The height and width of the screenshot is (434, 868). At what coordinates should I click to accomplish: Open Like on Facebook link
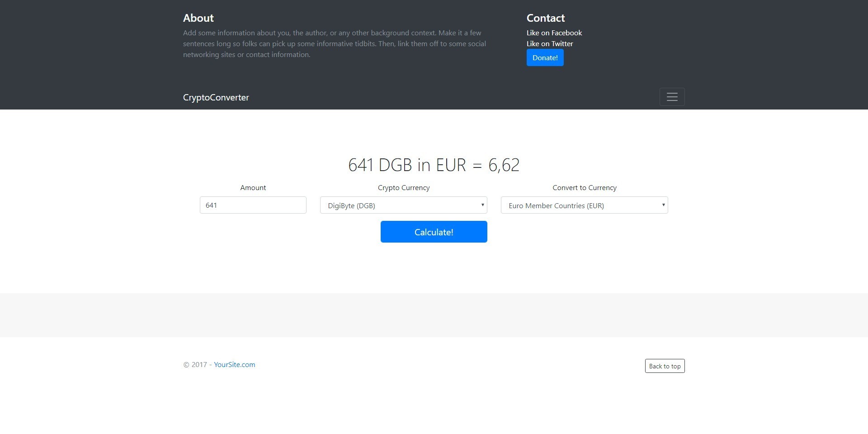tap(554, 33)
